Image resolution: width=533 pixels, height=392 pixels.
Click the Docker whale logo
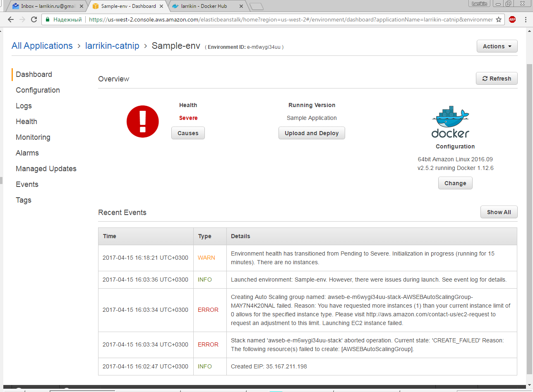(x=450, y=122)
